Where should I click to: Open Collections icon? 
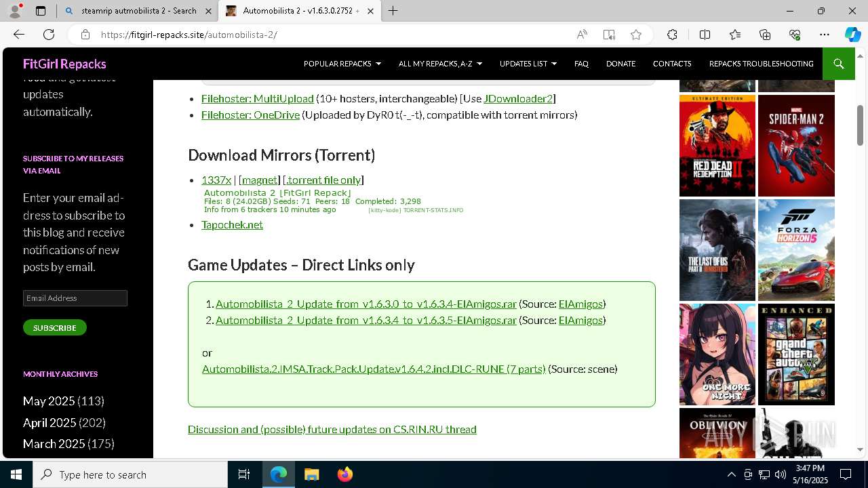coord(765,35)
